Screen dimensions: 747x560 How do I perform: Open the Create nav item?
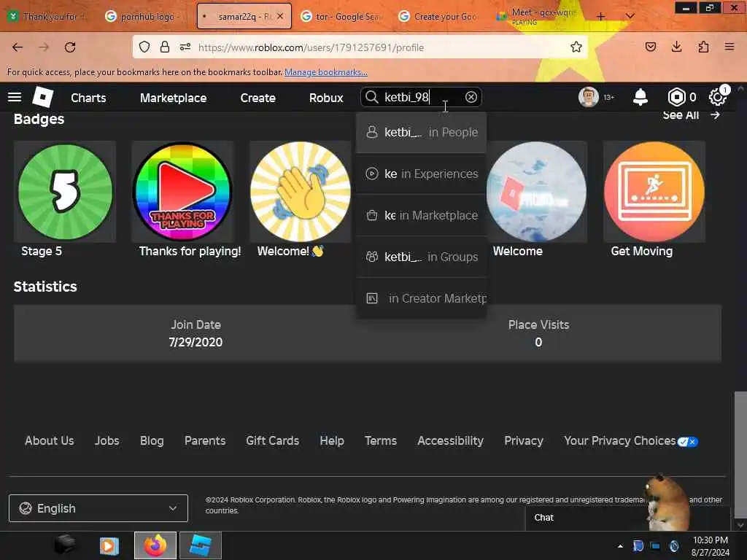coord(258,98)
